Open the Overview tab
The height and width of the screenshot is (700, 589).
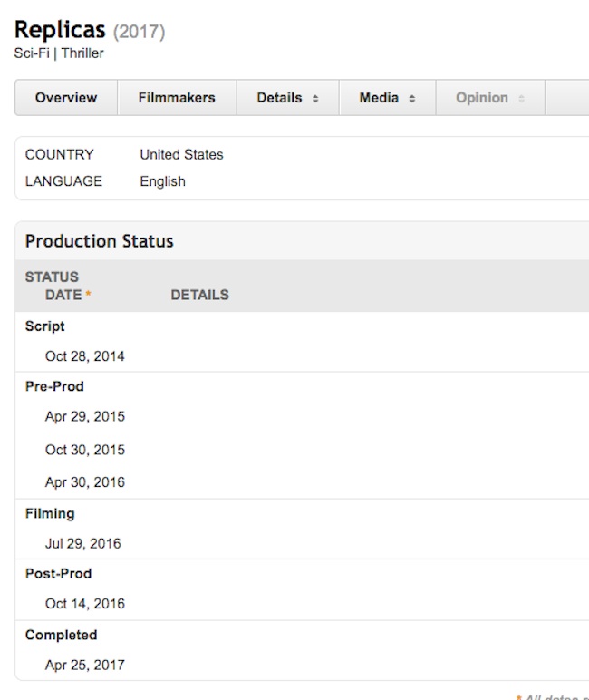[66, 98]
